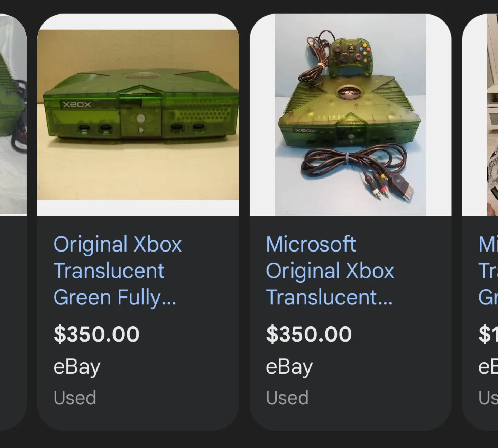Click the 'Used' condition label on the second card

tap(287, 397)
